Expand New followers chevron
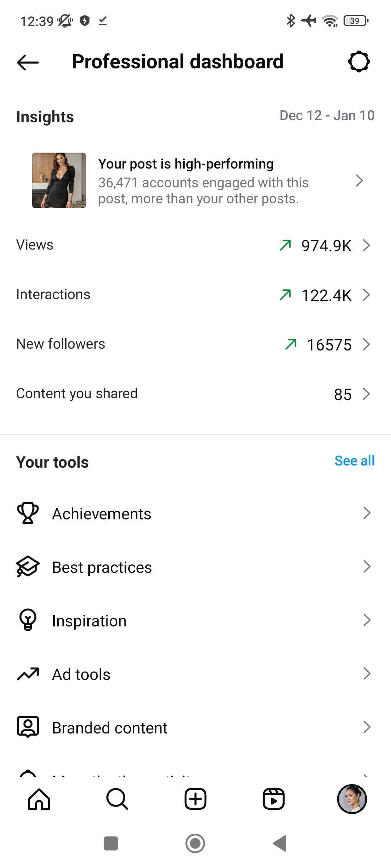The image size is (391, 868). 366,344
